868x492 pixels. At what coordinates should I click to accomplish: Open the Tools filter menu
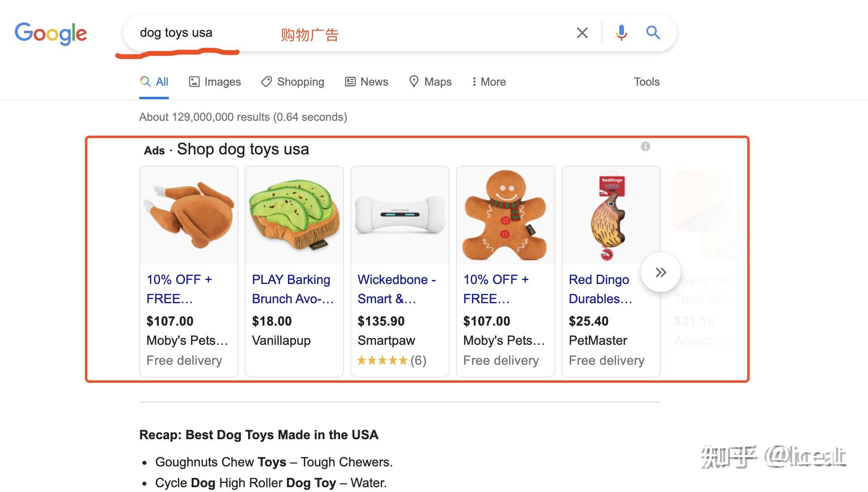(x=646, y=82)
